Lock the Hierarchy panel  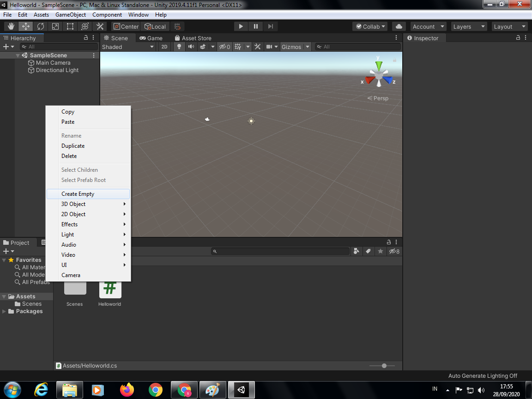coord(86,38)
